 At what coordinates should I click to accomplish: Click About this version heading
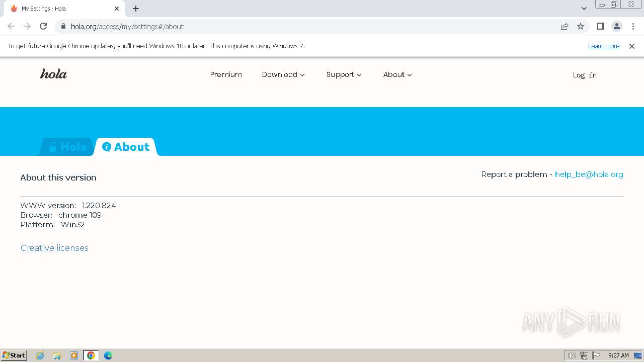58,177
